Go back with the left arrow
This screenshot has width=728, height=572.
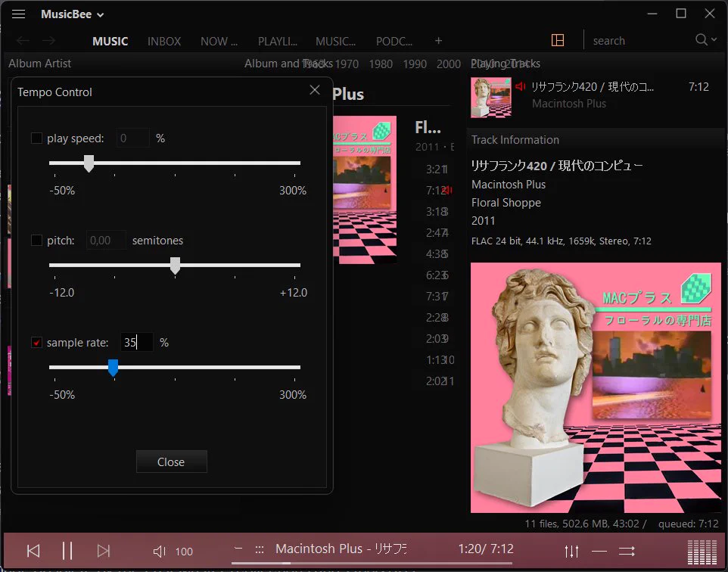tap(23, 41)
